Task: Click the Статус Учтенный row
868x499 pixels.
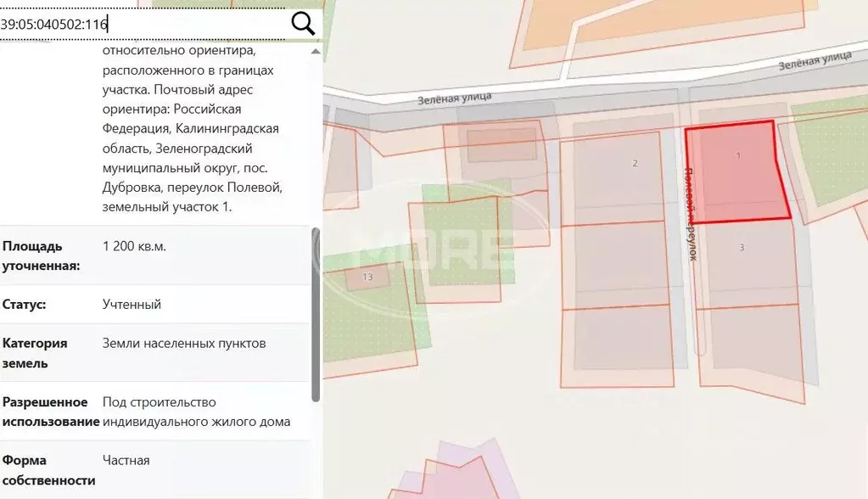Action: tap(155, 304)
